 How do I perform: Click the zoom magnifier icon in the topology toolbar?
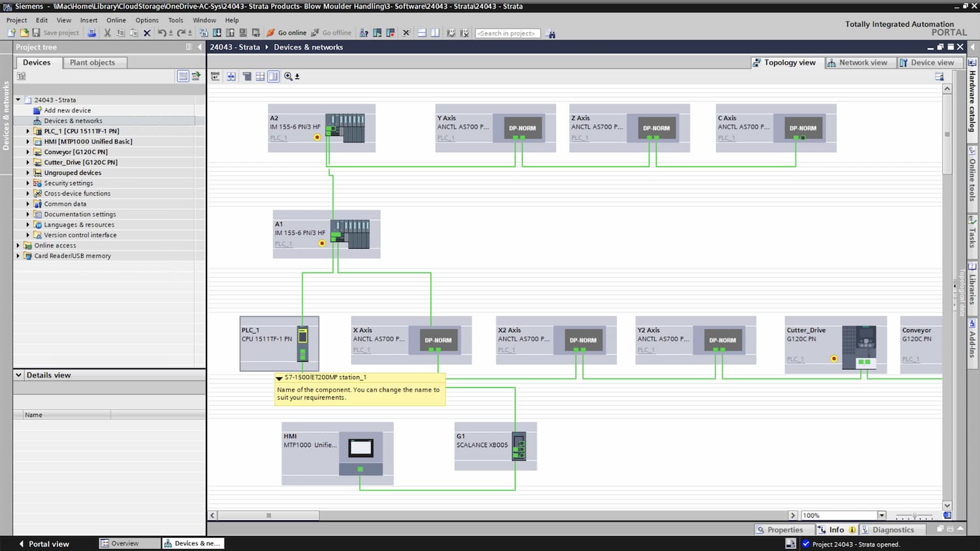pos(288,76)
